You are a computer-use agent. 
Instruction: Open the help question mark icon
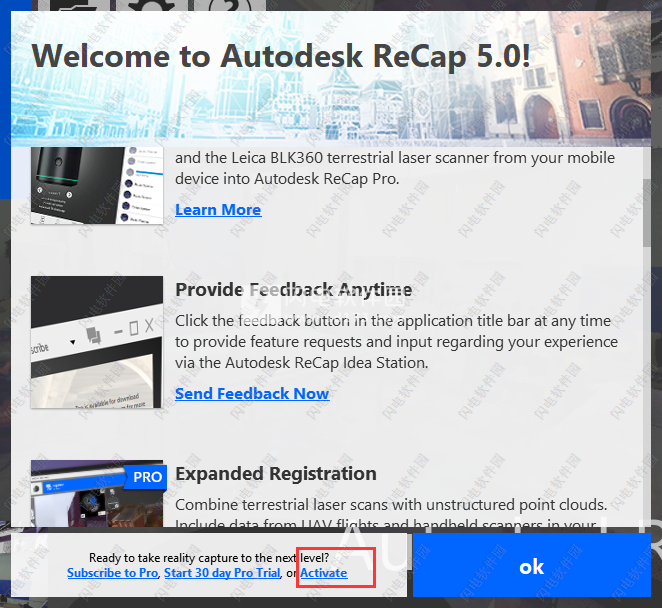pyautogui.click(x=231, y=5)
